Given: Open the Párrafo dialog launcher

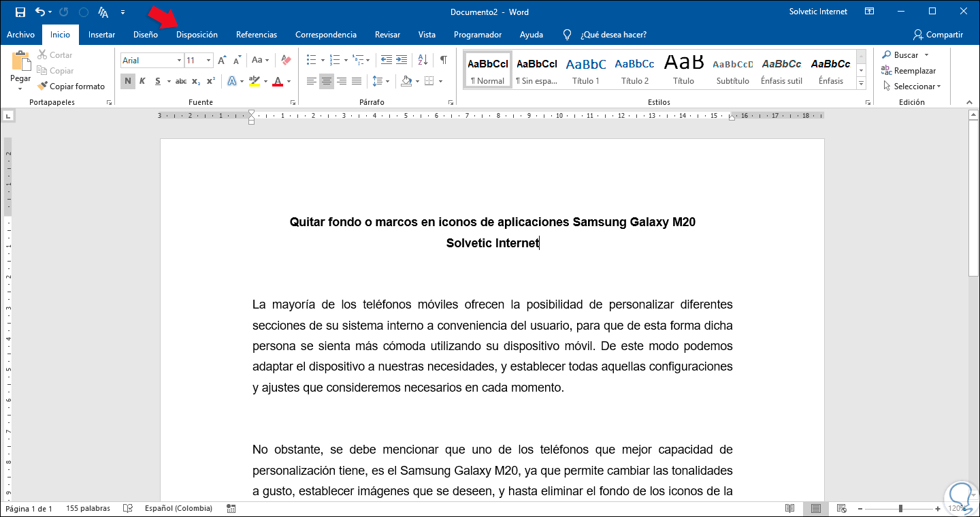Looking at the screenshot, I should (x=451, y=103).
